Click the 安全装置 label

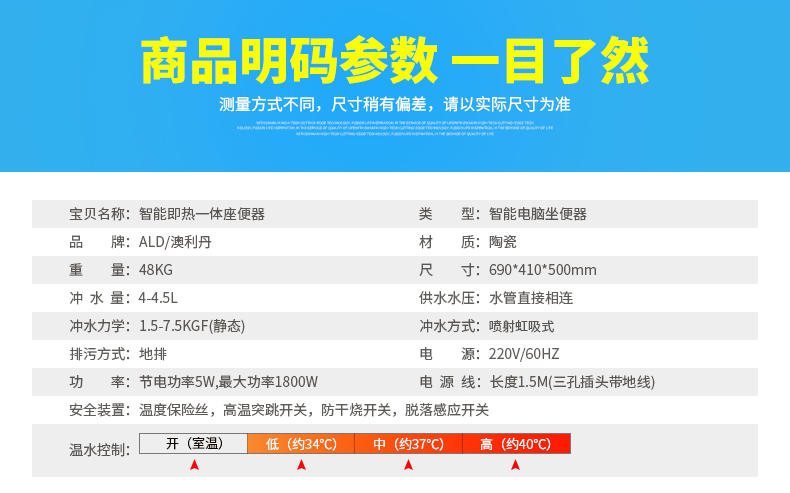click(99, 410)
